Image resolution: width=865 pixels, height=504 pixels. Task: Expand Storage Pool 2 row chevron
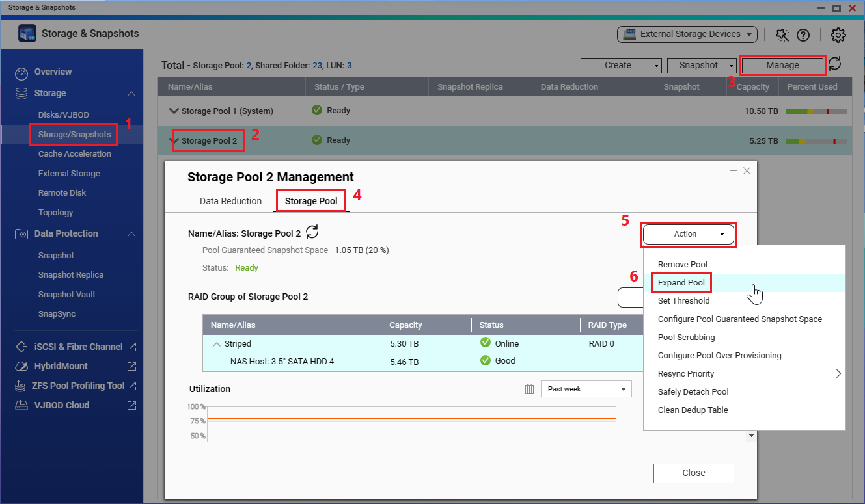175,140
